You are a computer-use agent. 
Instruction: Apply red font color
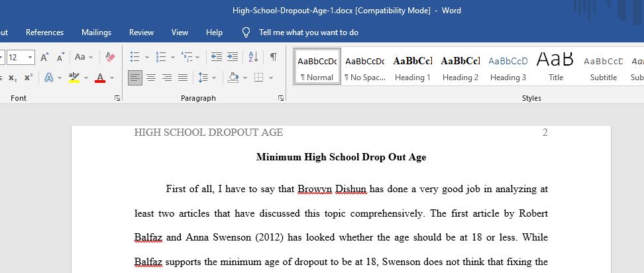point(100,78)
